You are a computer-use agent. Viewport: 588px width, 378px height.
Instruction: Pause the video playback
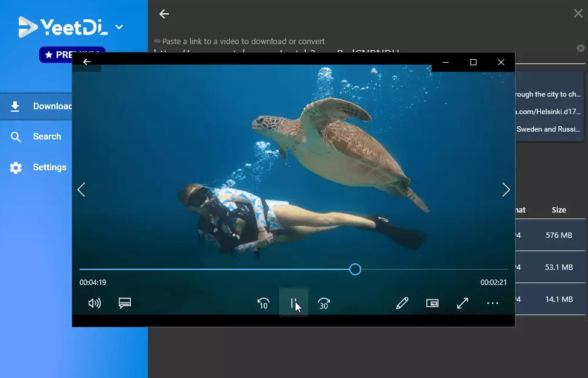point(294,303)
